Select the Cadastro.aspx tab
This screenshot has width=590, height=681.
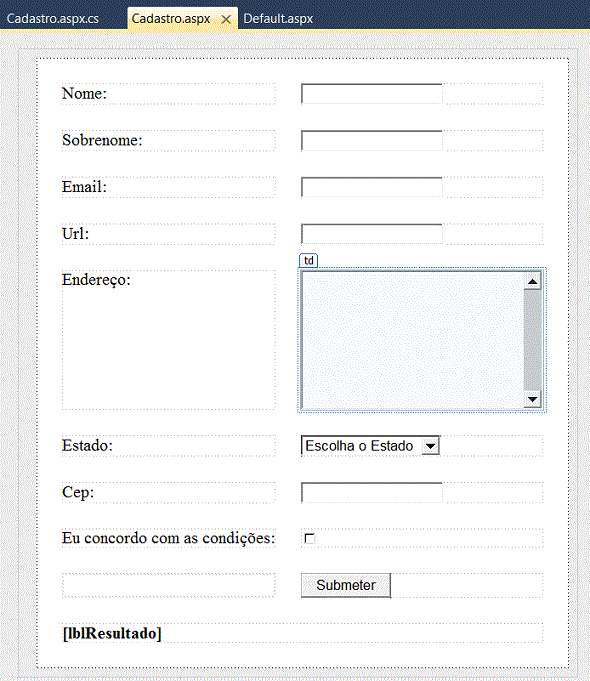171,19
